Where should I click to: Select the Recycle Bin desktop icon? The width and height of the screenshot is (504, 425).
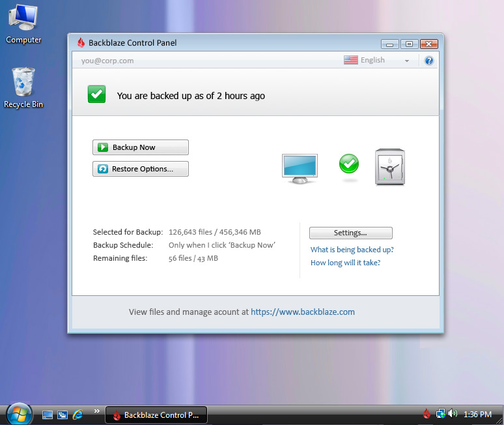[23, 87]
